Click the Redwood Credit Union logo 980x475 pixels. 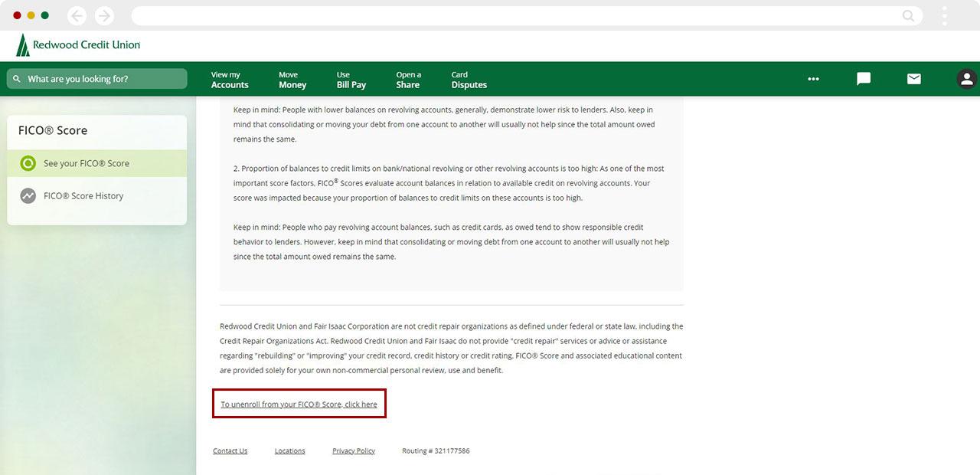[x=78, y=45]
